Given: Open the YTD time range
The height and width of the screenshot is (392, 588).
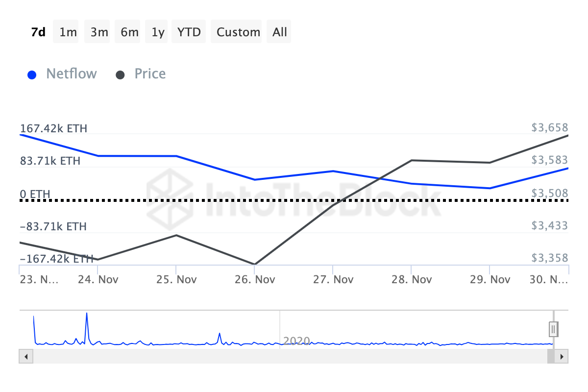Looking at the screenshot, I should coord(188,31).
